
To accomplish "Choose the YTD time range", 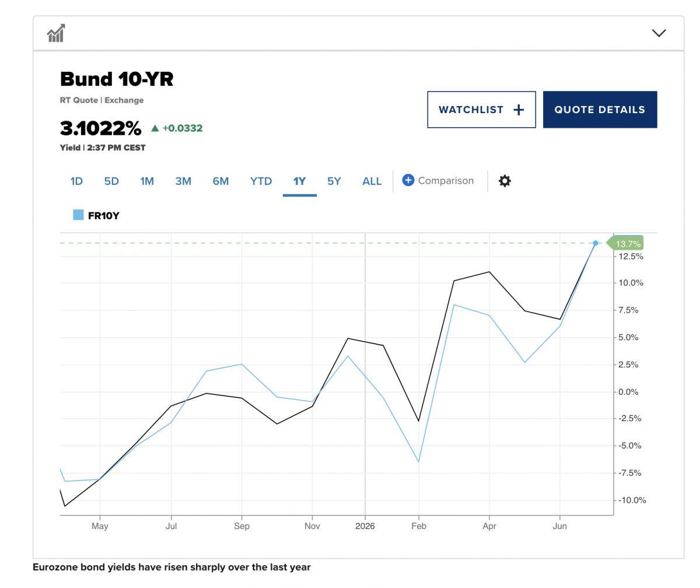I will [261, 181].
